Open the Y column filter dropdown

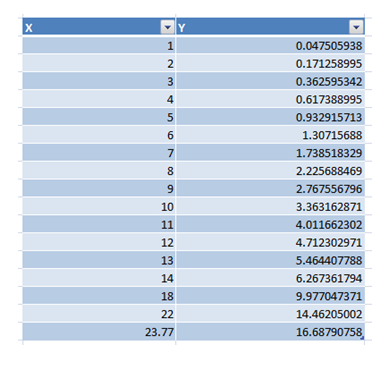[356, 27]
